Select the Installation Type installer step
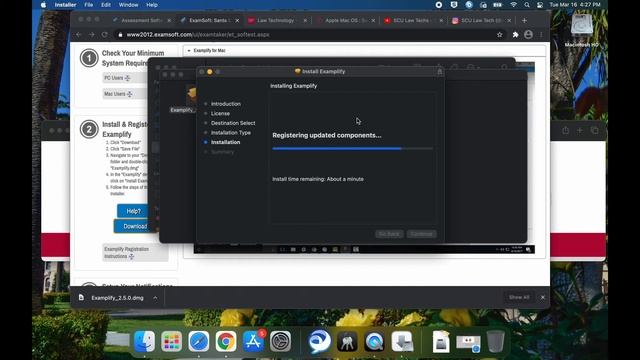640x360 pixels. click(231, 133)
